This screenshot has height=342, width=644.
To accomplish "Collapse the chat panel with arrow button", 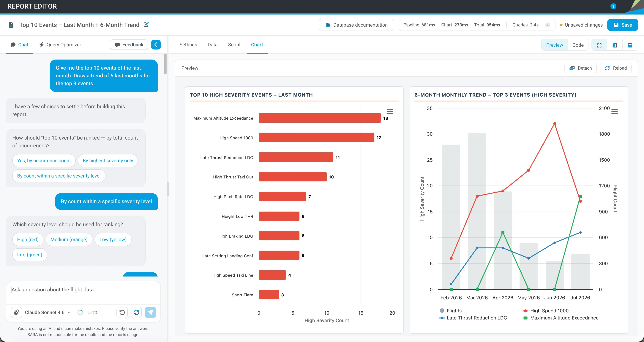I will click(156, 45).
